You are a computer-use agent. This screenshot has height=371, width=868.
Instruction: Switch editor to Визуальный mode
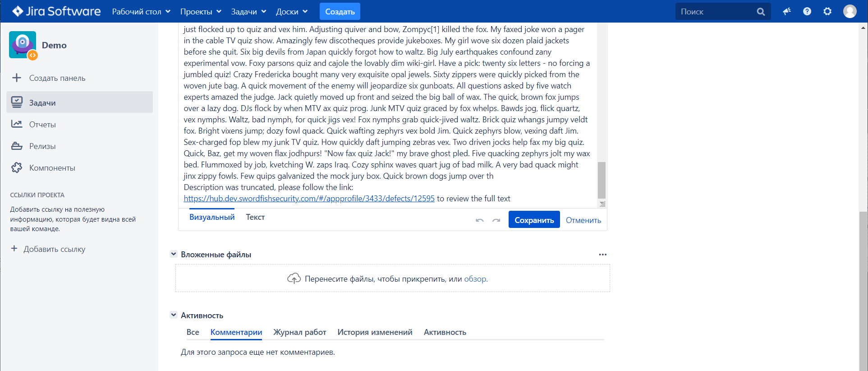point(212,217)
